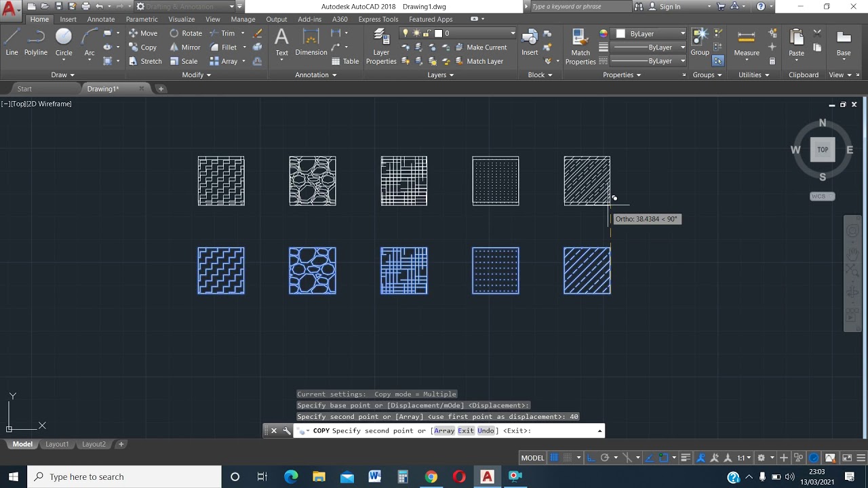
Task: Activate the Stretch command
Action: (x=144, y=61)
